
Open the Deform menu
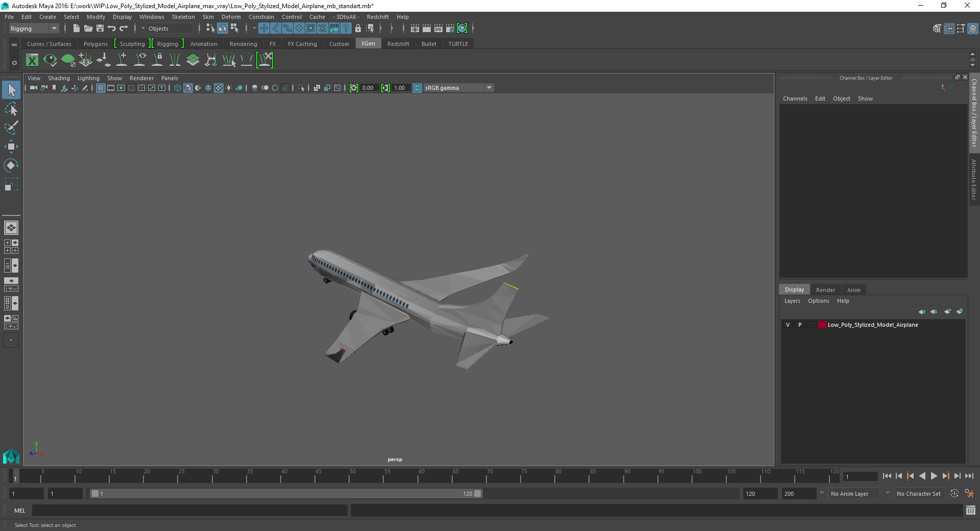[231, 17]
